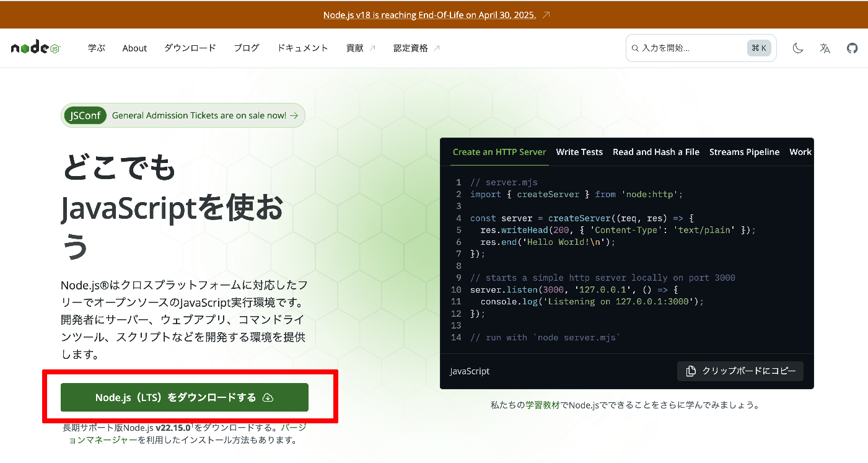Click Node.js (LTS) をダウンロードする button
868x463 pixels.
(185, 397)
